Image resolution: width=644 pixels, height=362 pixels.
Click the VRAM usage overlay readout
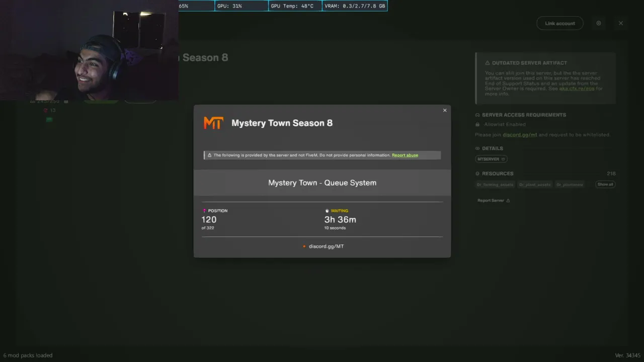[x=355, y=6]
